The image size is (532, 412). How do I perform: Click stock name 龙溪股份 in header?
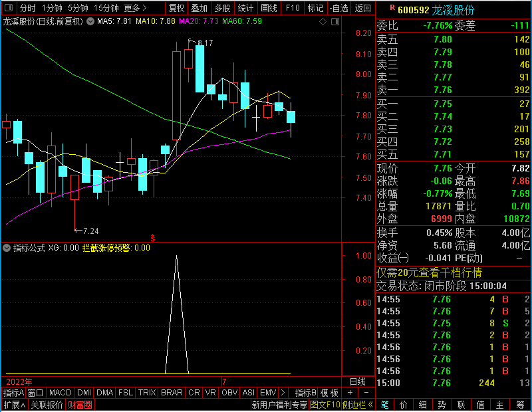(x=454, y=10)
